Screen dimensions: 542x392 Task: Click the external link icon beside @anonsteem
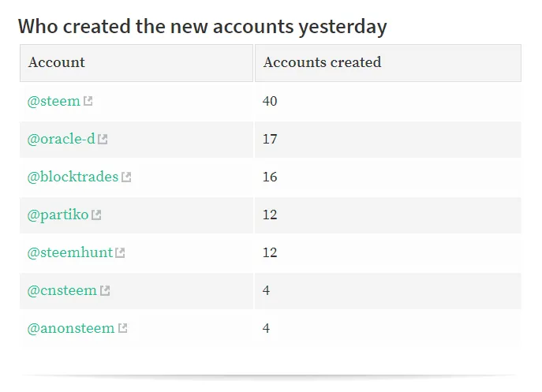(x=123, y=328)
